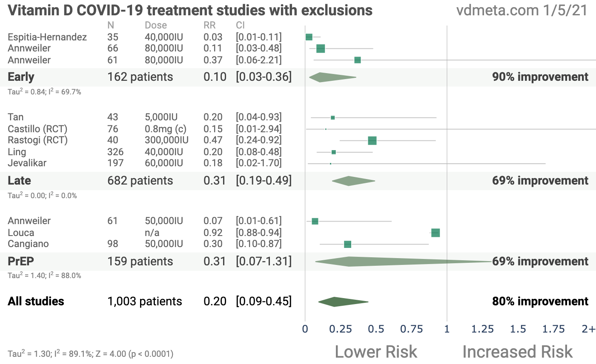The height and width of the screenshot is (364, 596).
Task: Click the Cangiano green square marker
Action: 347,245
